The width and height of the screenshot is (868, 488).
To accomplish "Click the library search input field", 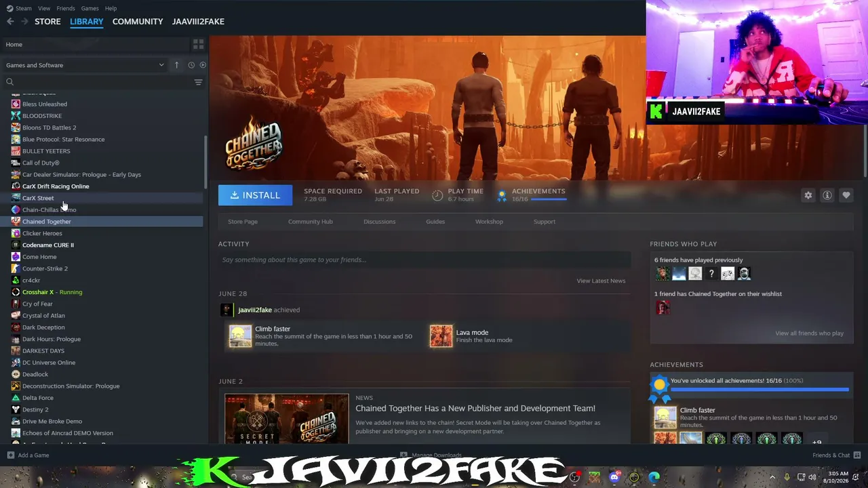I will point(103,82).
